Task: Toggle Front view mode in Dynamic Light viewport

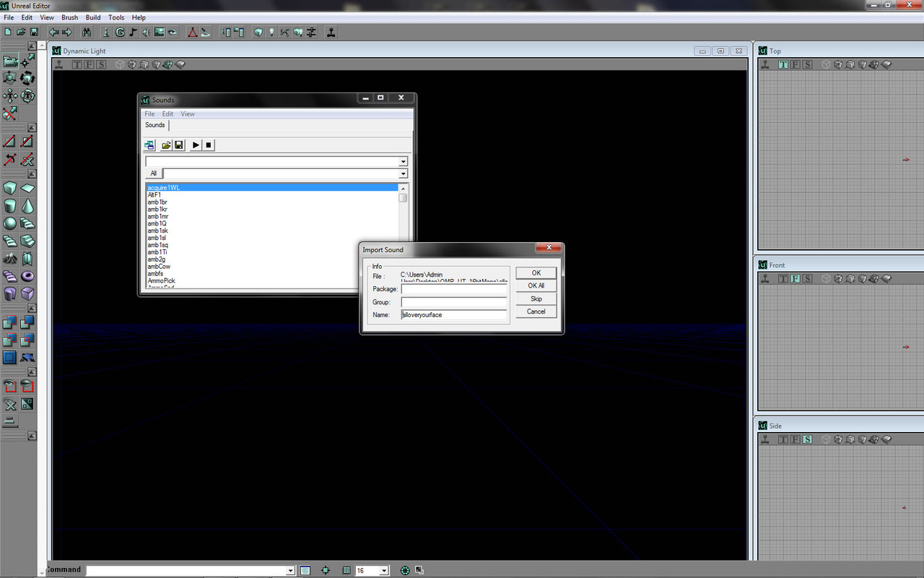Action: (x=89, y=64)
